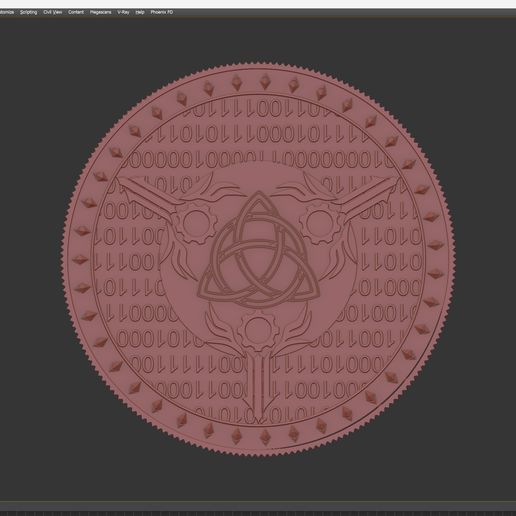
Task: Open the V-Ray menu
Action: coord(123,12)
